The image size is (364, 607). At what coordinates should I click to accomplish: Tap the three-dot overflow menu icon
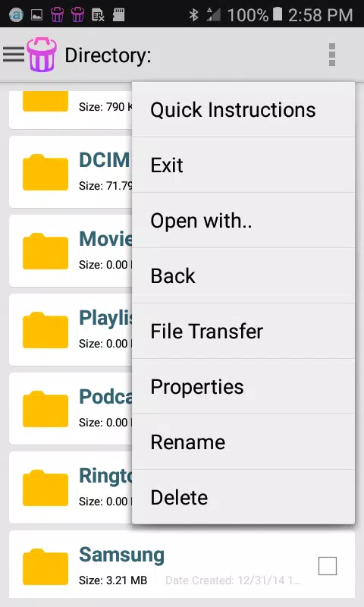[332, 55]
